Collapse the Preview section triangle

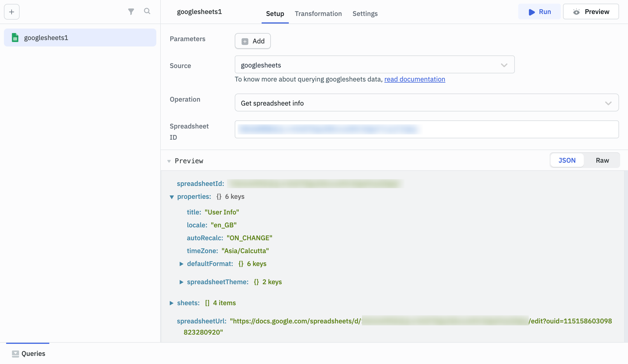(x=169, y=161)
